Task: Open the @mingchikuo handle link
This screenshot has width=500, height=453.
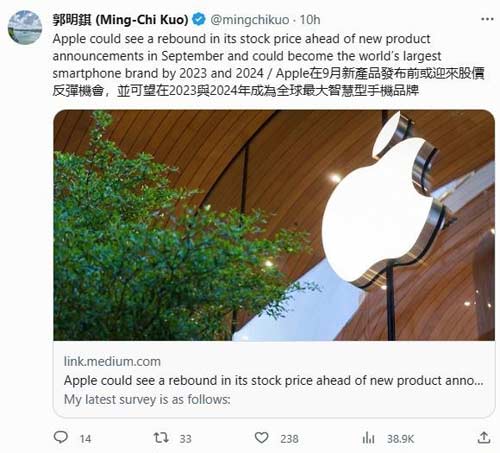Action: point(250,20)
